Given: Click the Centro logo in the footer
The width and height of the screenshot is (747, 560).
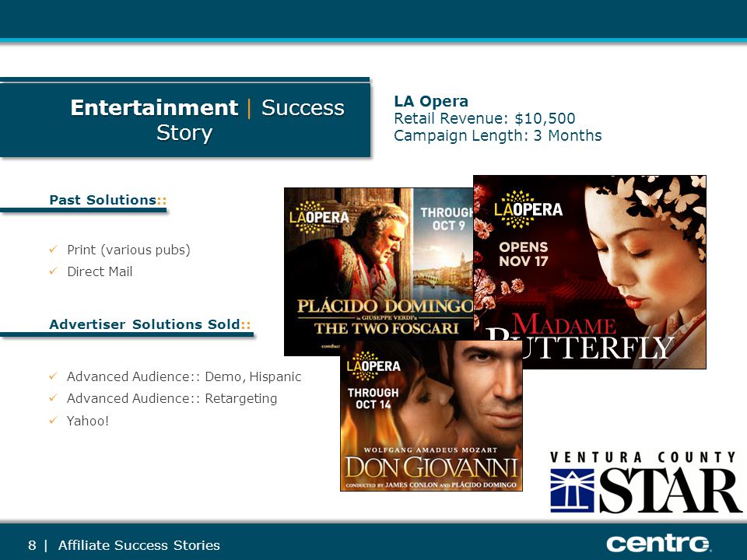Looking at the screenshot, I should click(659, 544).
